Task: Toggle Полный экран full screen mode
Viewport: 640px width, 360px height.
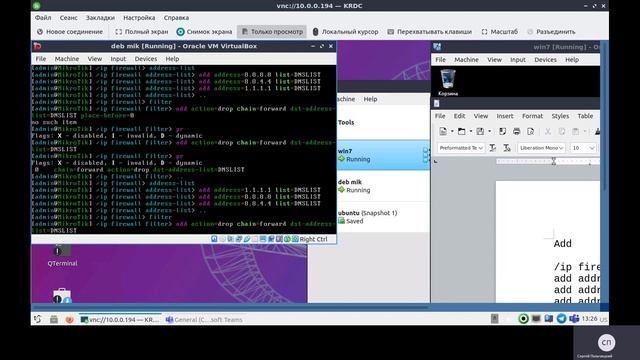Action: tap(142, 31)
